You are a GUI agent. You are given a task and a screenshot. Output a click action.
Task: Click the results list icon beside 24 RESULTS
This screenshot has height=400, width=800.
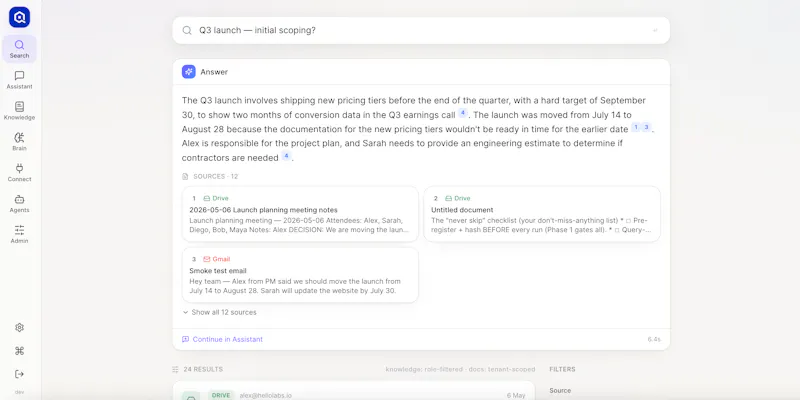(176, 369)
